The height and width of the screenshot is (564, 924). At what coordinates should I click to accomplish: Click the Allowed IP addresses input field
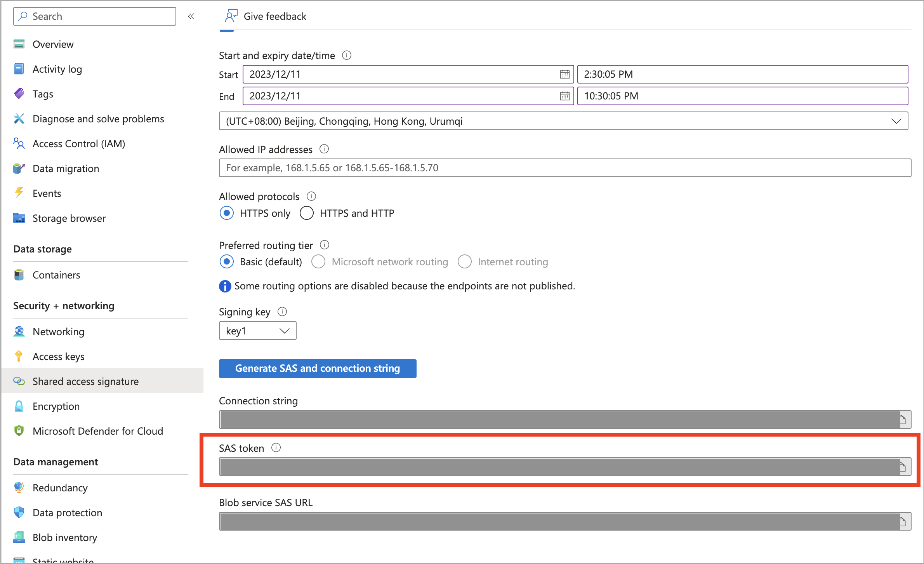(564, 168)
